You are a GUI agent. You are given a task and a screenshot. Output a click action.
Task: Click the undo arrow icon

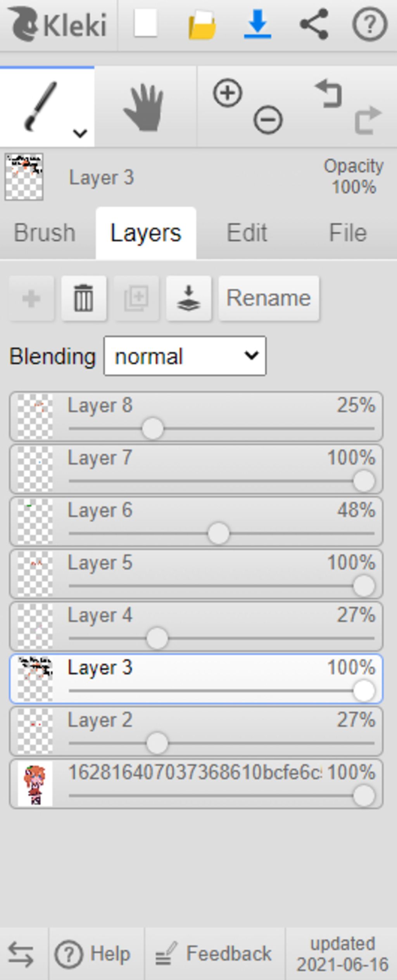coord(329,93)
